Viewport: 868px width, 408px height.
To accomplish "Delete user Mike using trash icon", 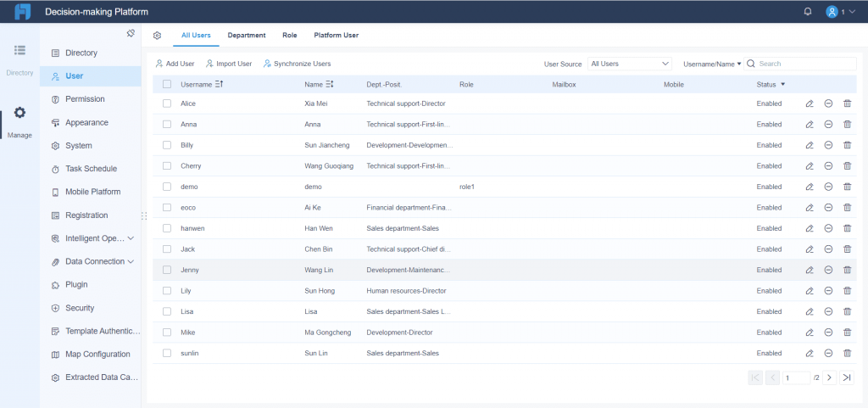I will point(847,333).
